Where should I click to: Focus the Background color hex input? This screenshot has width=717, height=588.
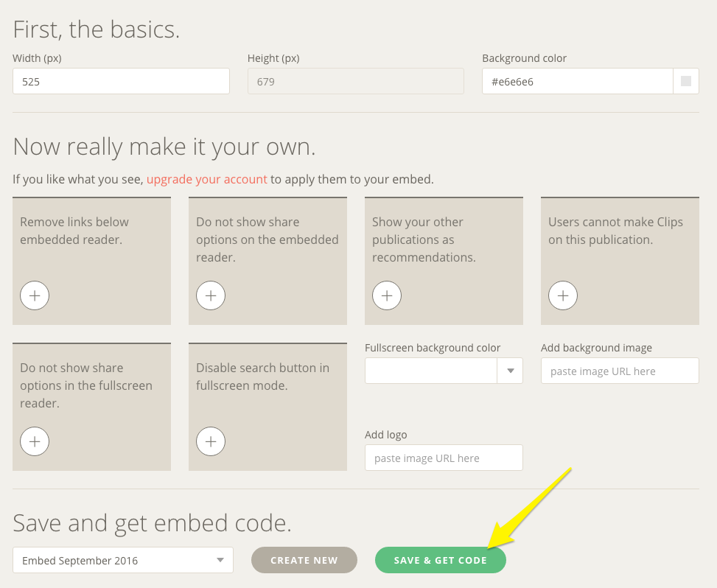coord(577,81)
